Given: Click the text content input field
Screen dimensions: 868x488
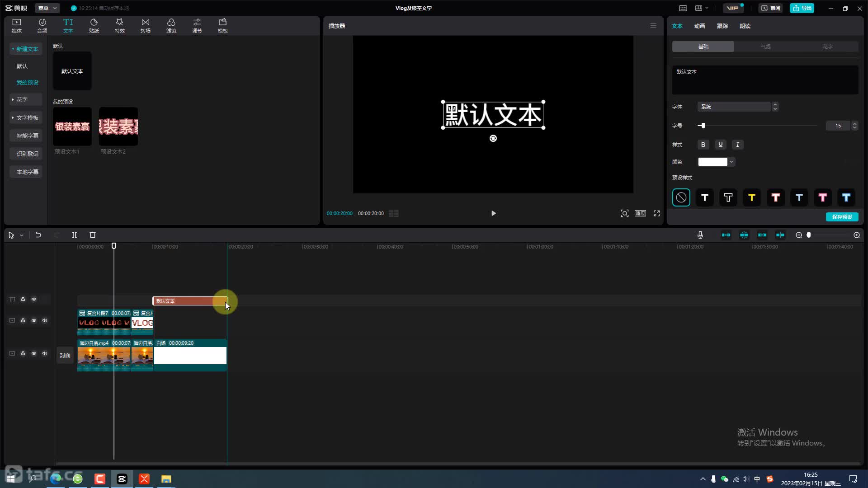Looking at the screenshot, I should click(765, 80).
